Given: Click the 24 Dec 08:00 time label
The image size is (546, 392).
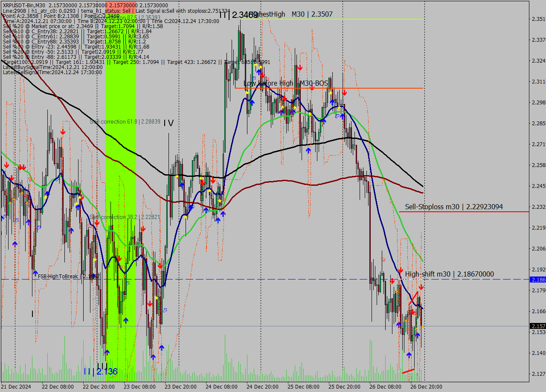Looking at the screenshot, I should 222,387.
